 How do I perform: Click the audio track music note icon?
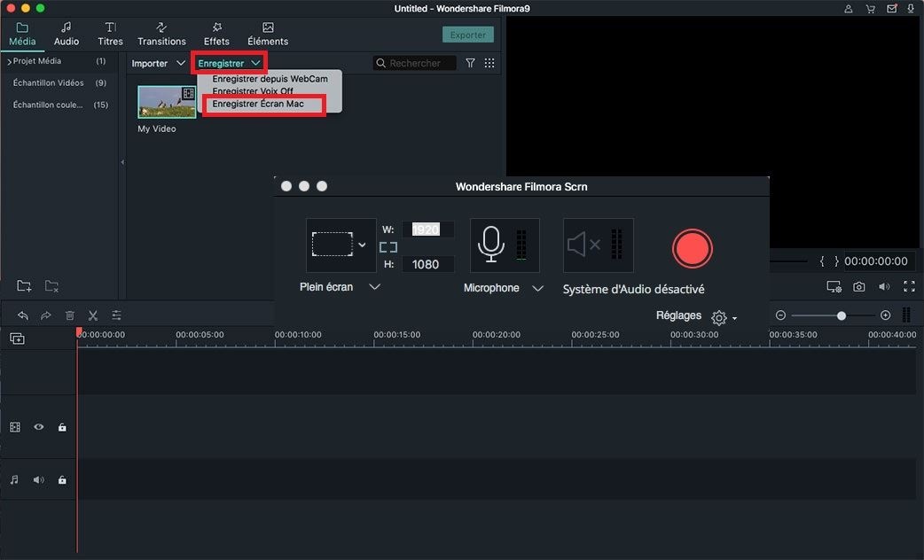point(14,480)
